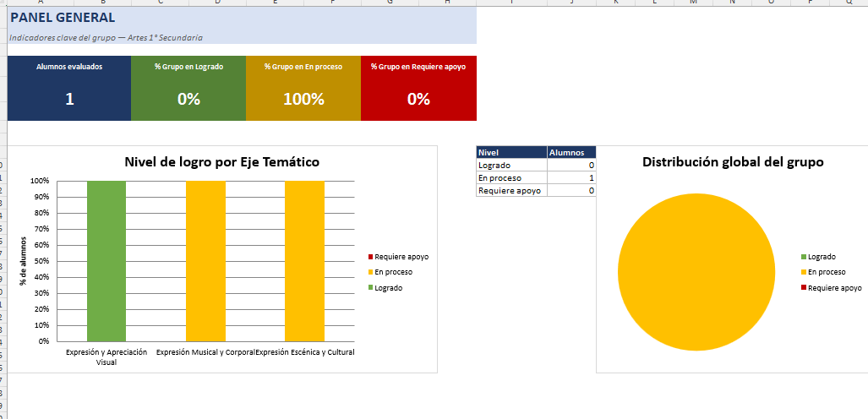Select the title 'Distribución global del grupo'

[x=733, y=162]
